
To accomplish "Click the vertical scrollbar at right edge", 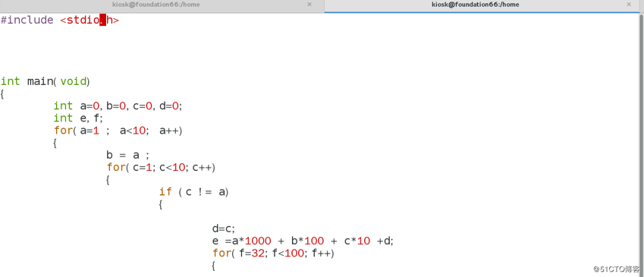I will 642,144.
